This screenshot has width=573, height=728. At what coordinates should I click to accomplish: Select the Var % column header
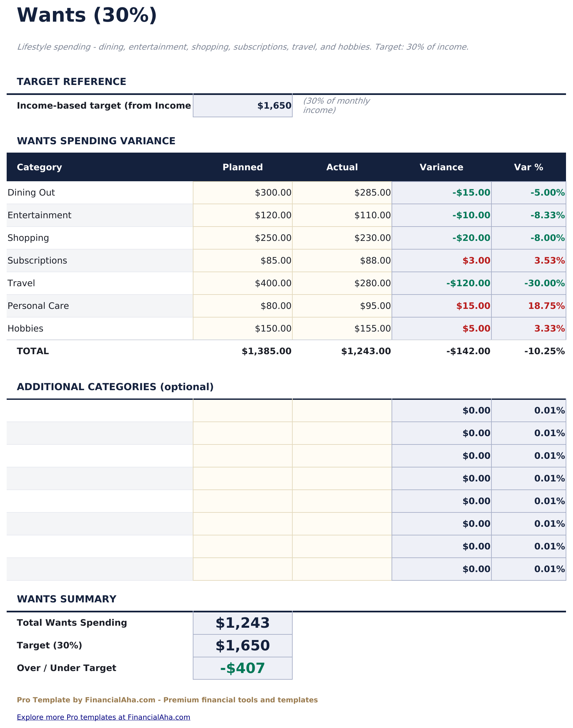click(528, 167)
